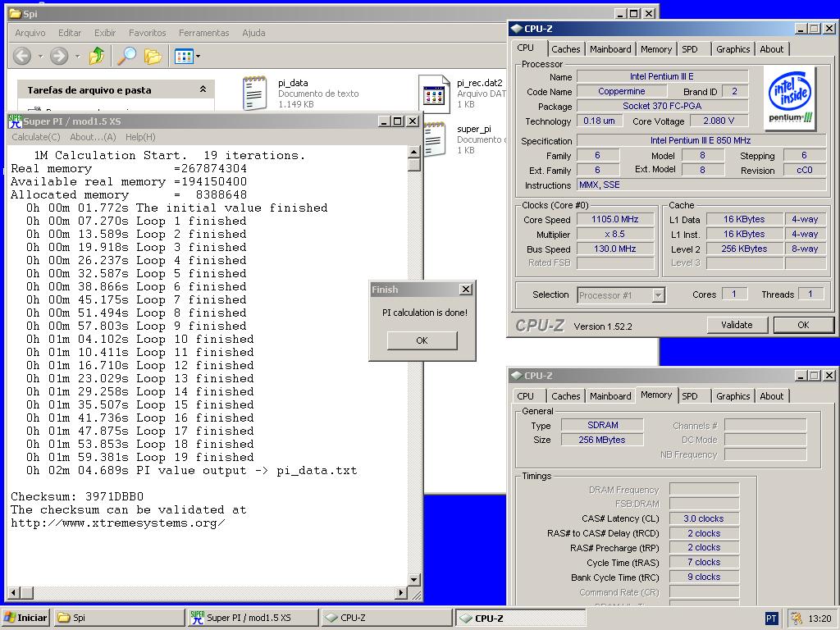Click the PT language indicator in tray
Viewport: 840px width, 630px height.
771,619
